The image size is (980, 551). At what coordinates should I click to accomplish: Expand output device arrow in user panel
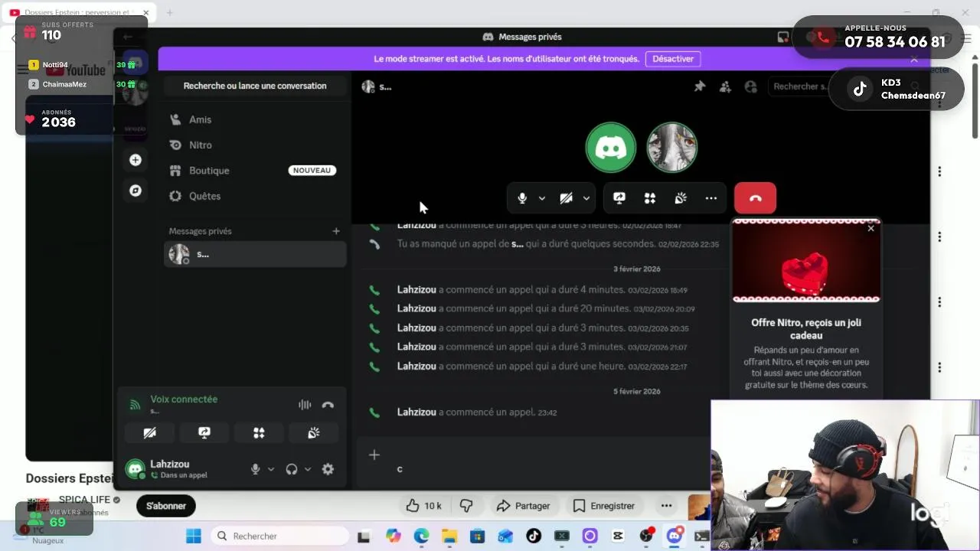pyautogui.click(x=308, y=469)
